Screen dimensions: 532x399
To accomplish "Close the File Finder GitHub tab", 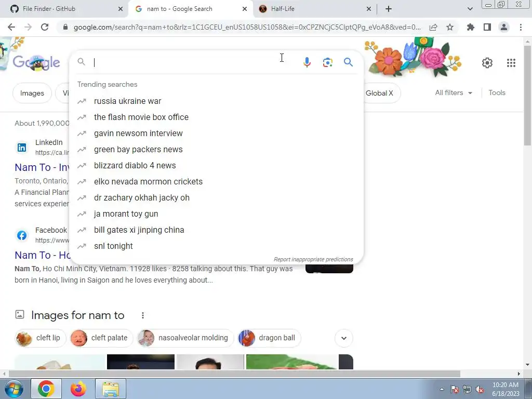I will [121, 9].
